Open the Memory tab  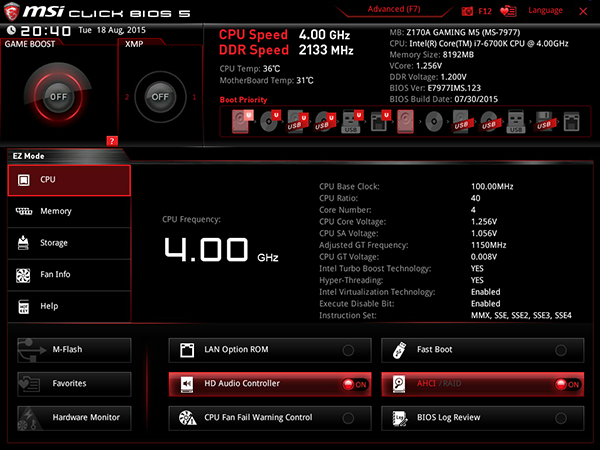coord(69,212)
